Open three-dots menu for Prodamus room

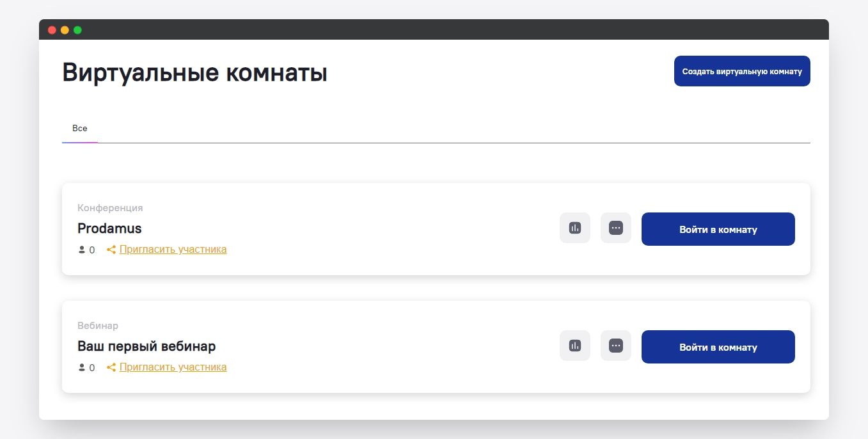click(x=615, y=228)
